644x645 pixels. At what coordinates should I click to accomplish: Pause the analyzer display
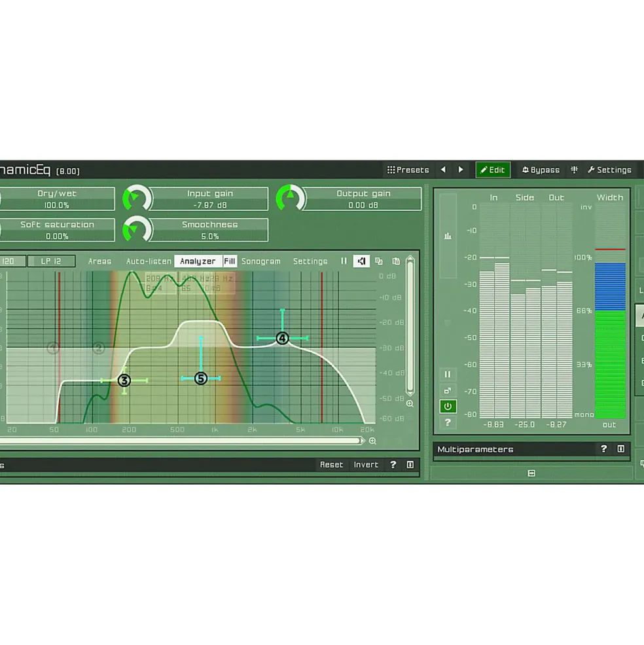[344, 261]
